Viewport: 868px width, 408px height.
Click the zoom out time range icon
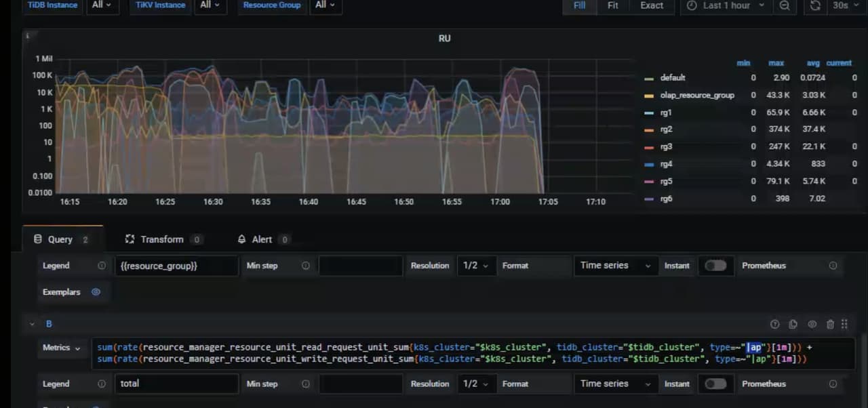pos(785,5)
